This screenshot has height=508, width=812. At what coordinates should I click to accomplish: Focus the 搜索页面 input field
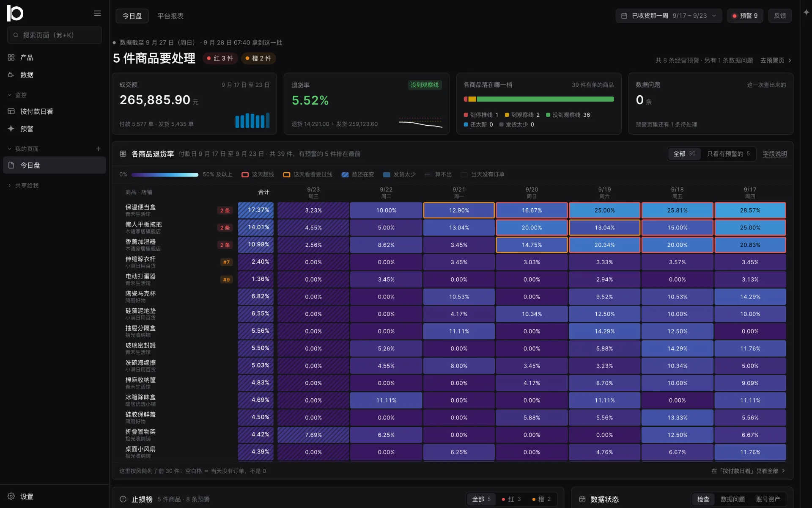(x=55, y=35)
